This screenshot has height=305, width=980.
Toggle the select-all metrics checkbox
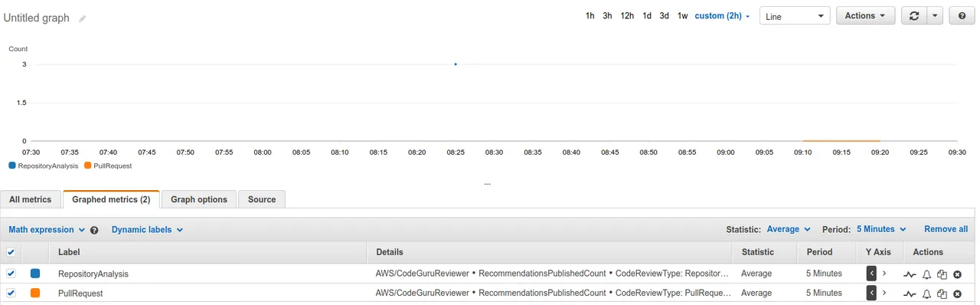(x=11, y=252)
